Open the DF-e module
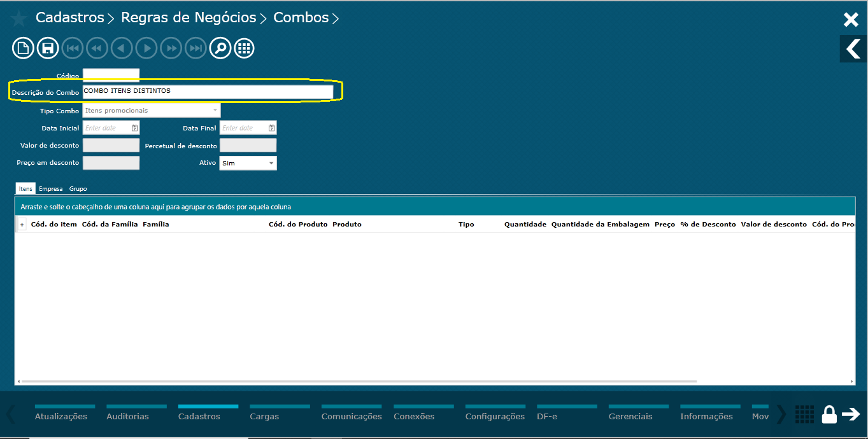Screen dimensions: 868x439 tap(547, 416)
